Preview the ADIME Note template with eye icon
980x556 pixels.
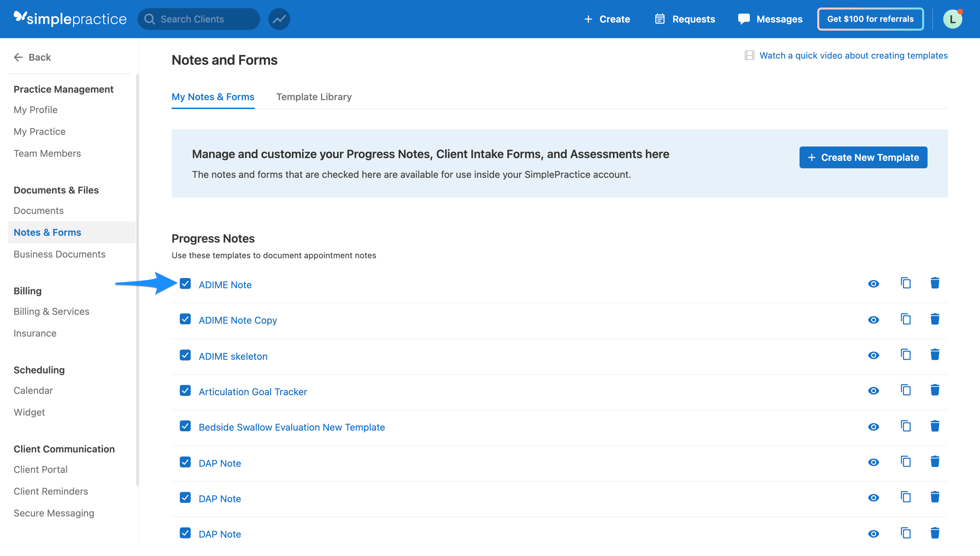[x=873, y=284]
